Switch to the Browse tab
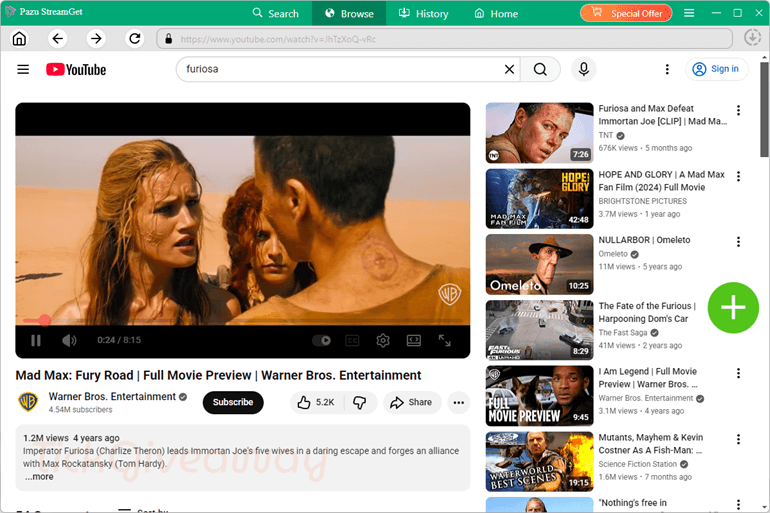The height and width of the screenshot is (513, 770). [x=349, y=13]
